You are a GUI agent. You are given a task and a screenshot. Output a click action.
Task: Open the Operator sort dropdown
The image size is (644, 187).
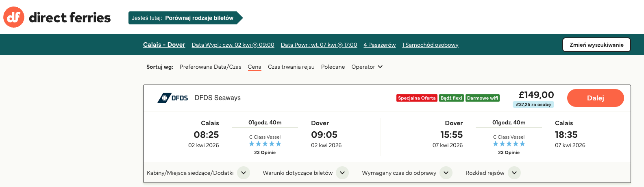[367, 67]
